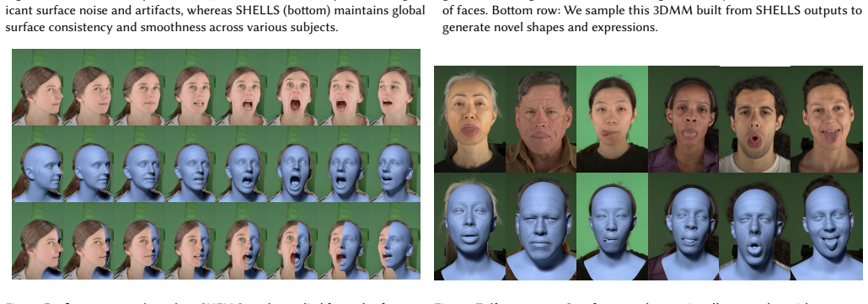Click the line beginning "of faces. Bottom row: We sample"
Image resolution: width=868 pixels, height=304 pixels.
click(x=652, y=10)
